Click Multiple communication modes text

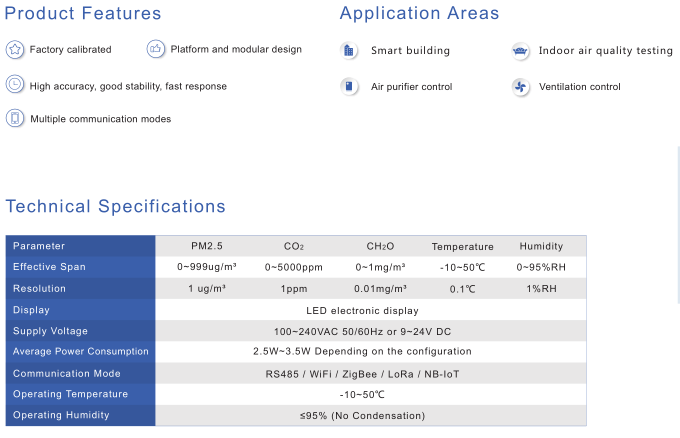[x=101, y=119]
